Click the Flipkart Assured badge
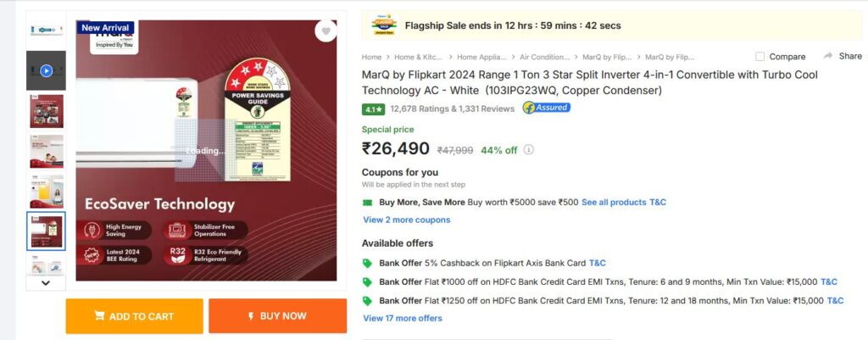This screenshot has height=340, width=868. tap(546, 108)
